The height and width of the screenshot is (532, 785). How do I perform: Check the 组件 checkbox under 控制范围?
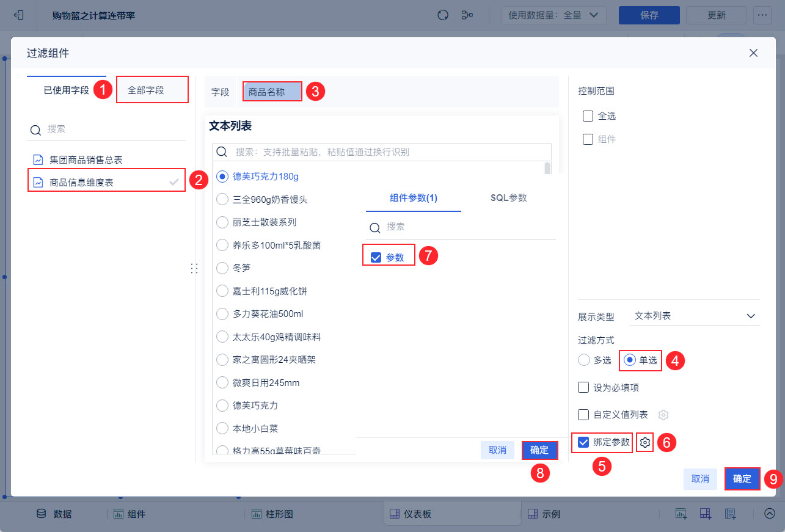pyautogui.click(x=588, y=139)
